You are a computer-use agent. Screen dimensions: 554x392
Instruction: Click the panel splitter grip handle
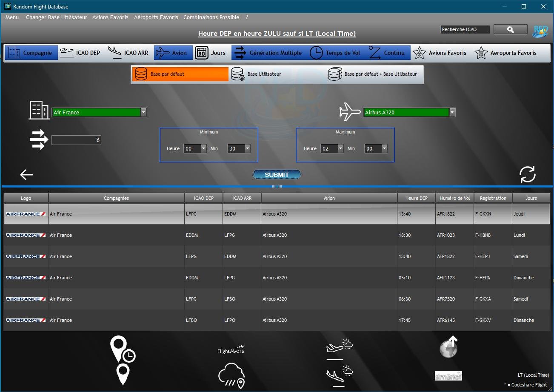click(x=277, y=186)
